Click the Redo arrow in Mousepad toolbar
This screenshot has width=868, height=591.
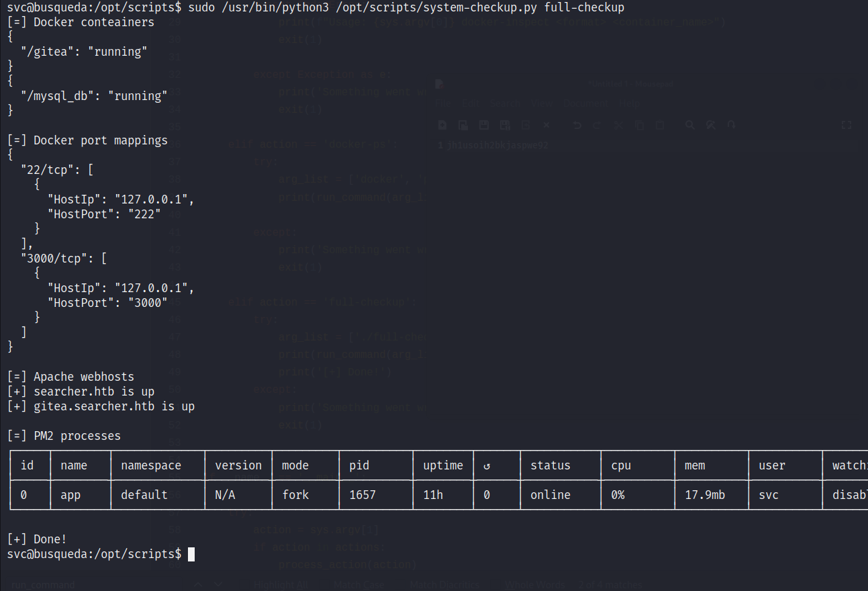click(x=597, y=125)
